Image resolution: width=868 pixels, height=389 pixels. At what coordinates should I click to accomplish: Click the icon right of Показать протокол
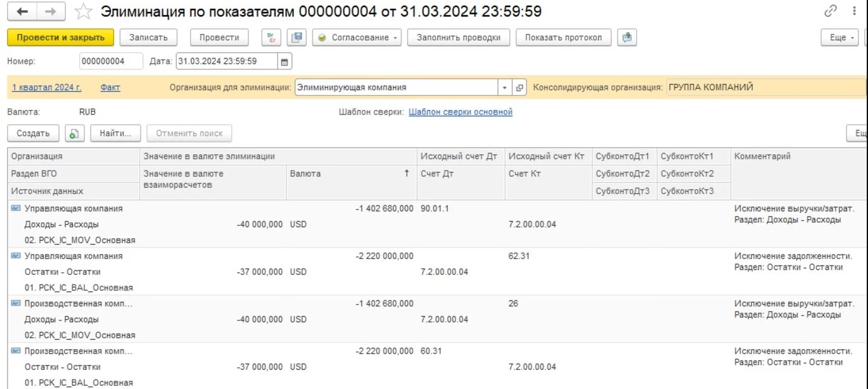(627, 37)
